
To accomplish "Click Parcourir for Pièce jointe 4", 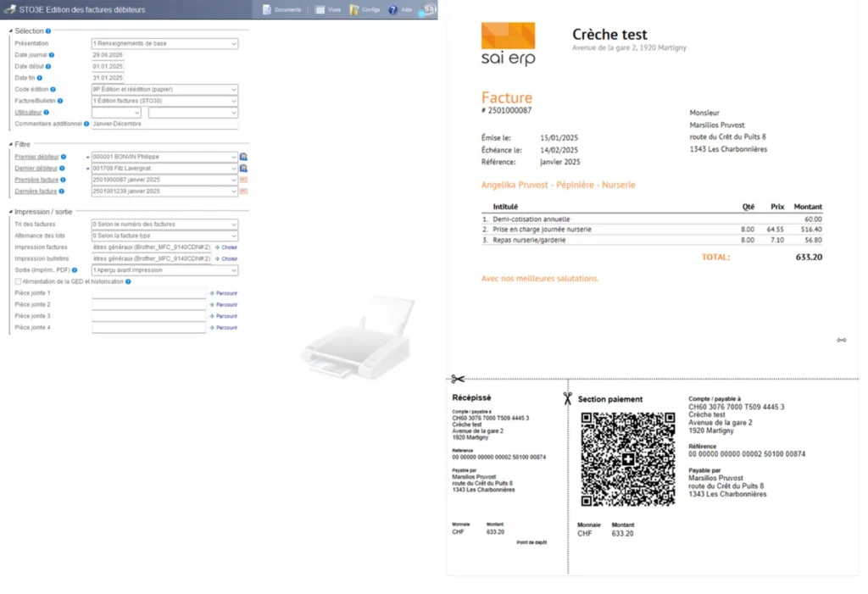I will 224,328.
